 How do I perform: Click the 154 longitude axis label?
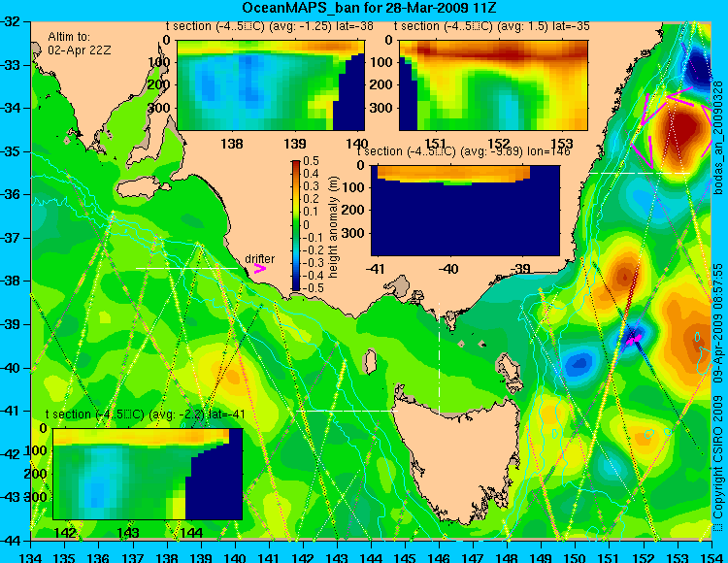[711, 557]
